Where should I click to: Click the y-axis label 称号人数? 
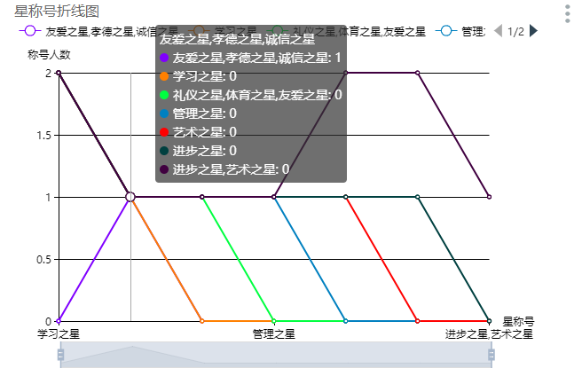[x=49, y=55]
